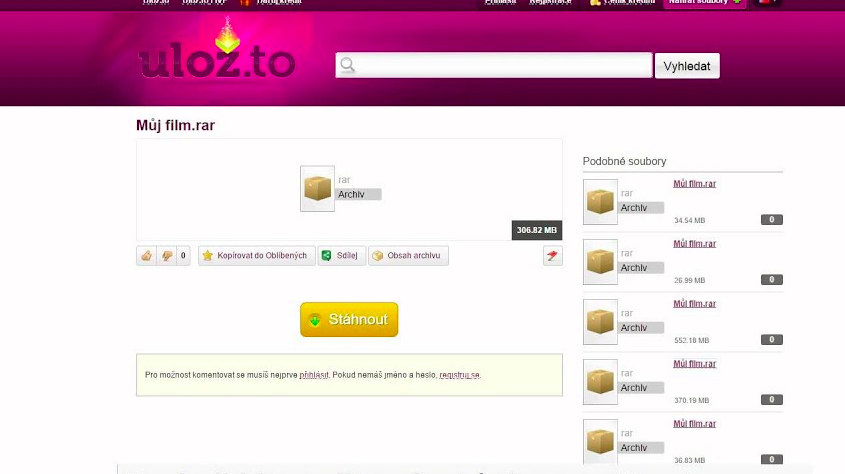Click the magnifier icon in the search box
Viewport: 845px width, 474px height.
[348, 65]
